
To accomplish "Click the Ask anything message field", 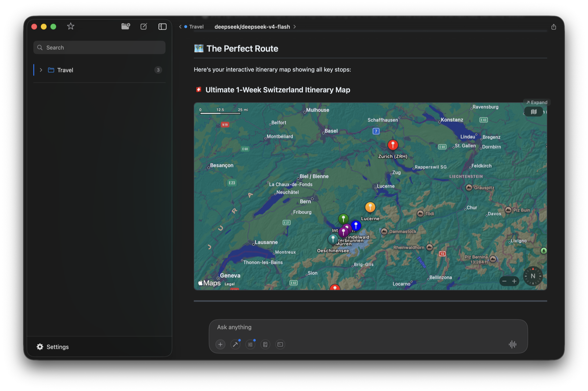I will pyautogui.click(x=368, y=327).
